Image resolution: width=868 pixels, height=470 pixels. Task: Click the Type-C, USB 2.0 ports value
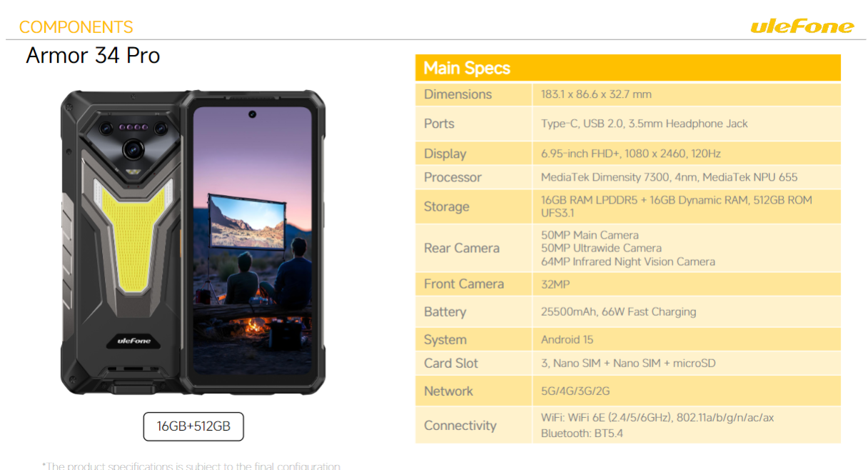point(644,124)
